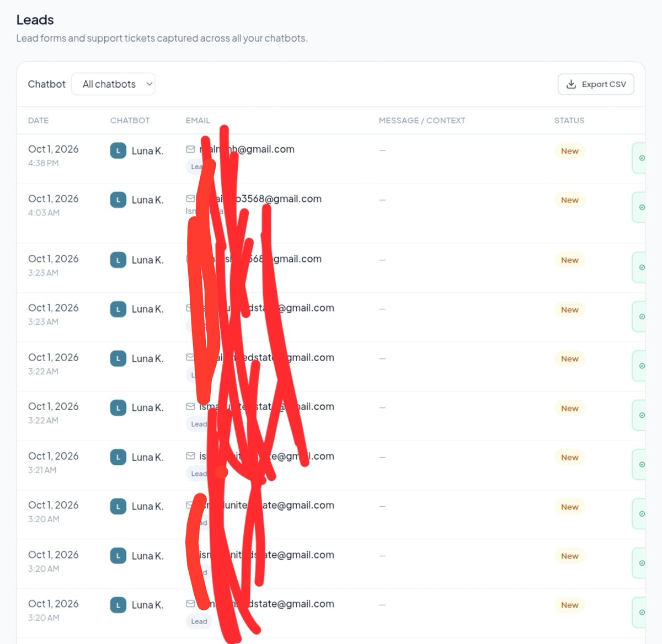Click the MESSAGE / CONTEXT column header
Screen dimensions: 662x644
tap(422, 120)
